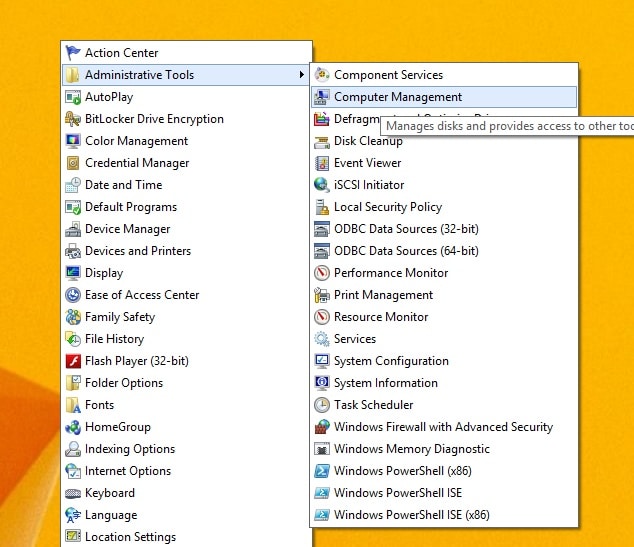Screen dimensions: 634x547
Task: Click 'Family Safety' label text
Action: 120,317
